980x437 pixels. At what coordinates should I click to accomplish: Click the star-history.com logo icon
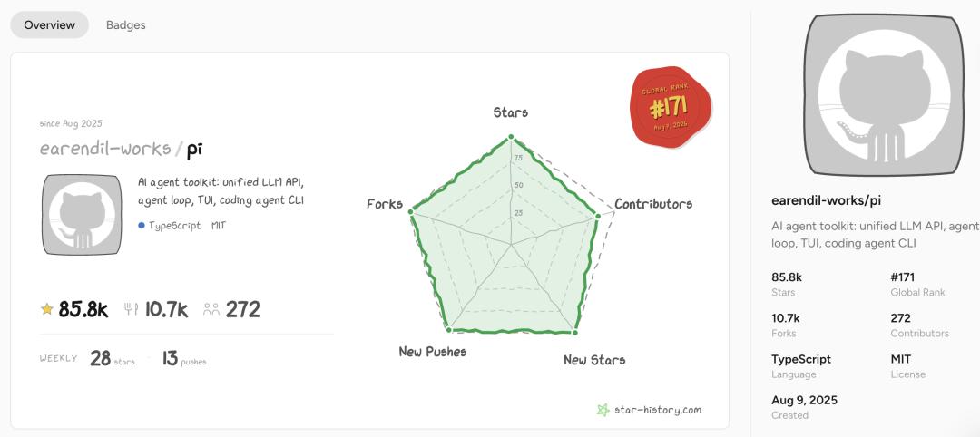(x=603, y=410)
